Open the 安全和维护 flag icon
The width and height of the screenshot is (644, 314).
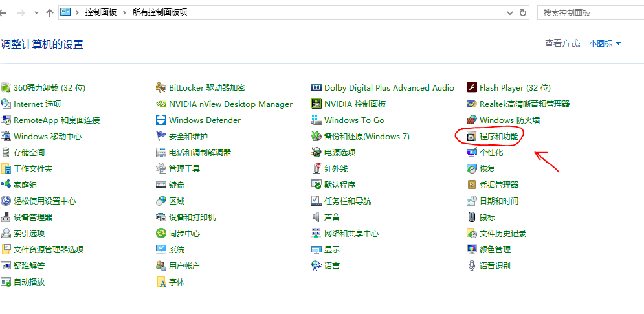(x=161, y=136)
